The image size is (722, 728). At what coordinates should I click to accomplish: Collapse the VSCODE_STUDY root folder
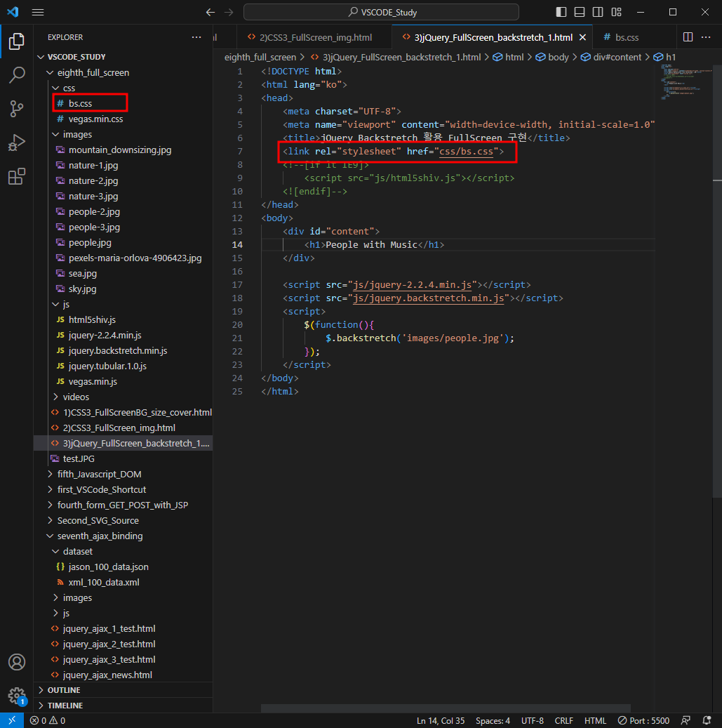tap(123, 57)
